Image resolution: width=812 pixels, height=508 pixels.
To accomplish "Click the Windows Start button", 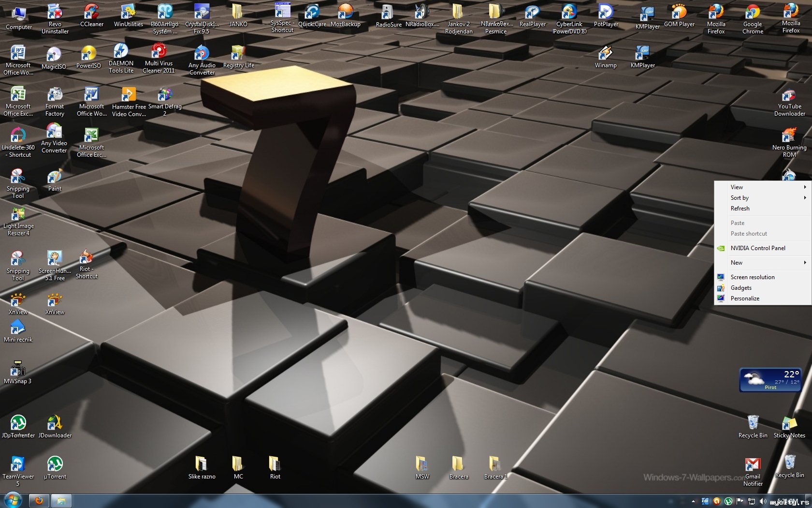I will click(13, 500).
